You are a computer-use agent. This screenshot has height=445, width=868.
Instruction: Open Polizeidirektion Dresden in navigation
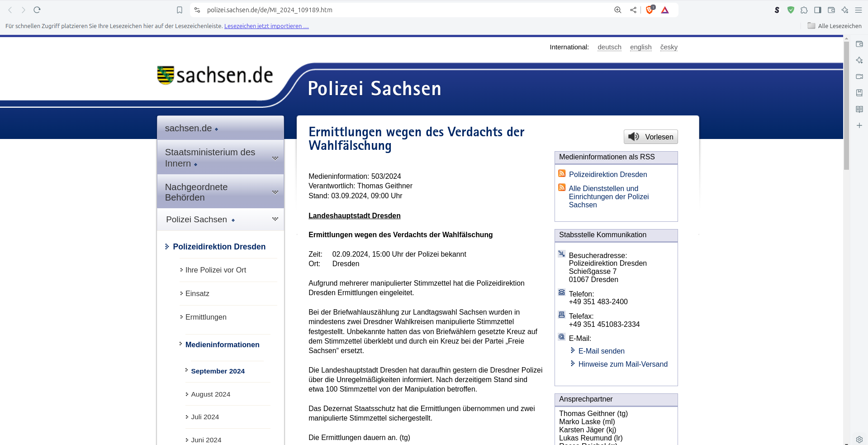(x=219, y=247)
